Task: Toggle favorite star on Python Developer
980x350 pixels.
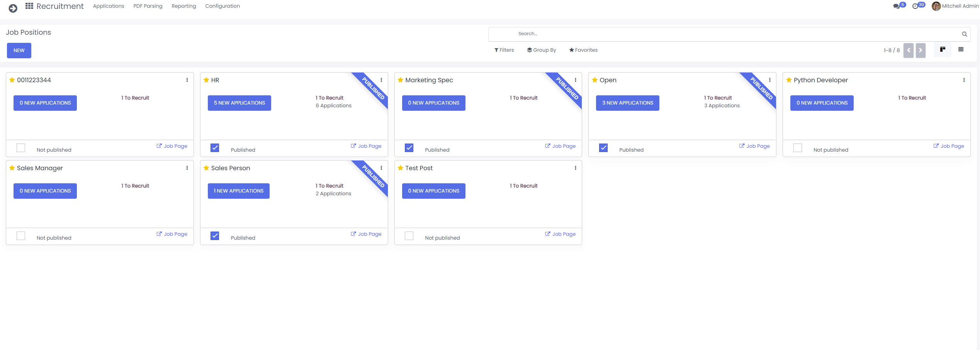Action: 789,80
